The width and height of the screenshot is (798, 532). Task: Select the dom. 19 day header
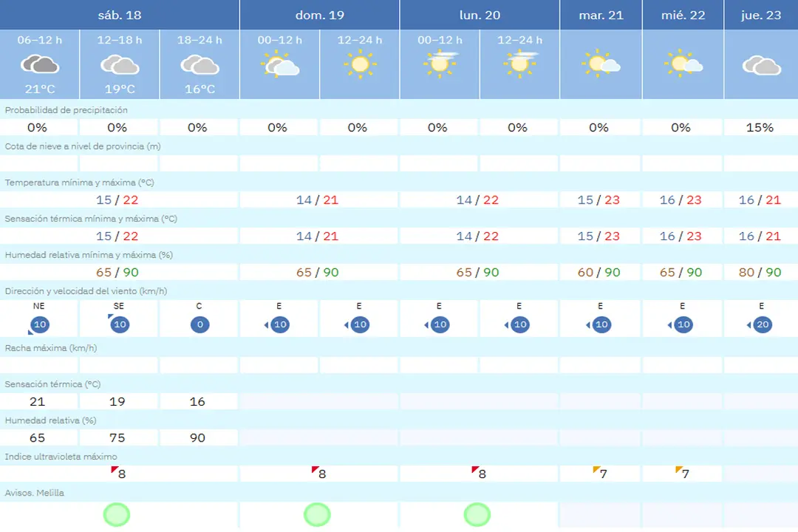(x=320, y=15)
